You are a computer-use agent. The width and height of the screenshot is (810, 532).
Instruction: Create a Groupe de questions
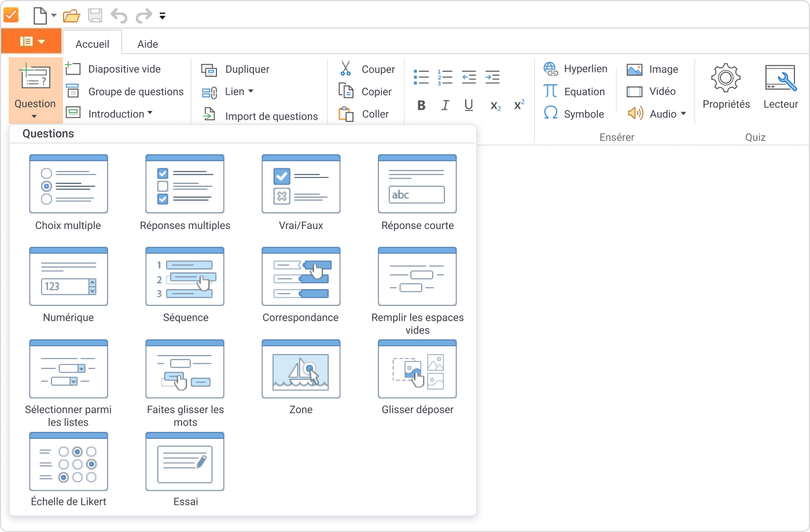pyautogui.click(x=125, y=91)
